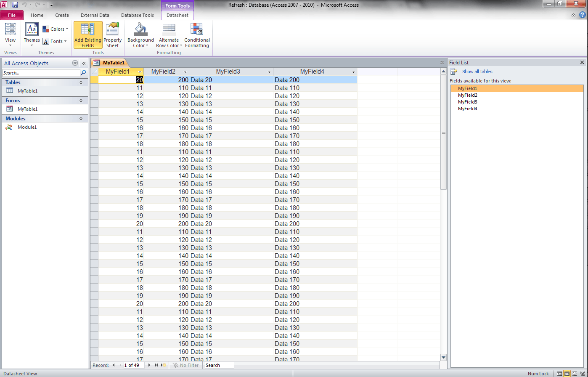Click the navigation pane Search box
Screen dimensions: 588x377
41,73
